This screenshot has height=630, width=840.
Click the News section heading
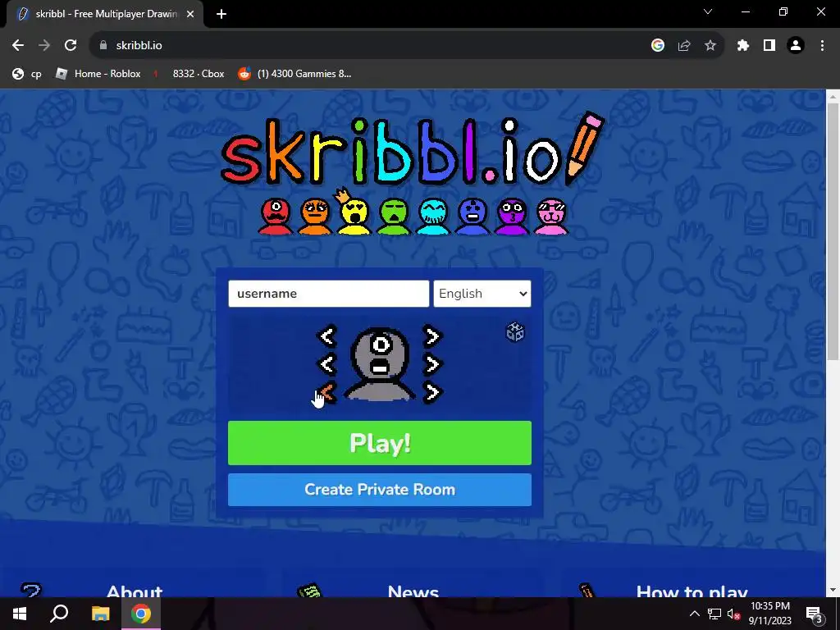coord(413,591)
